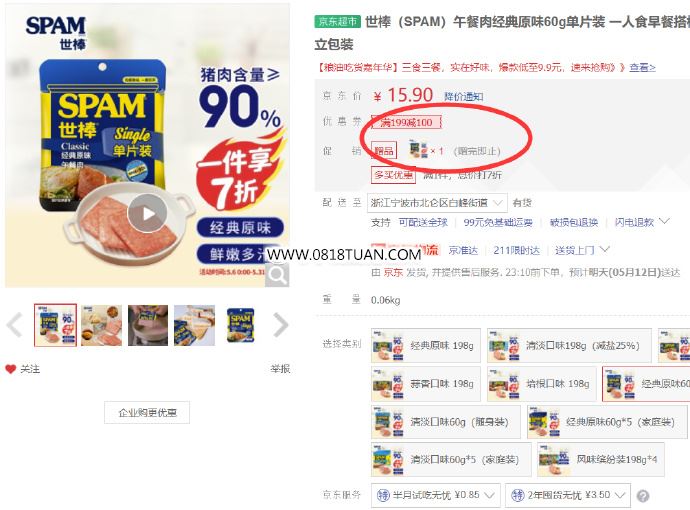Click the red heart 关注 icon
The image size is (690, 510).
click(x=11, y=369)
